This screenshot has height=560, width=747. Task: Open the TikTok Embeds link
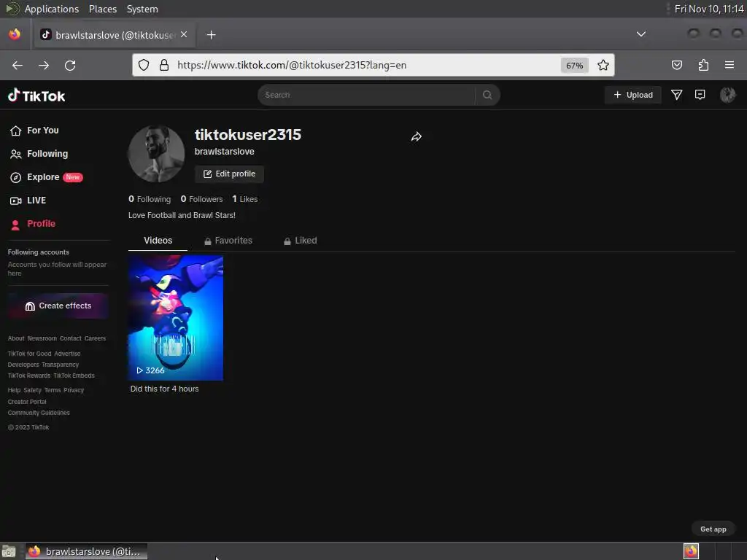point(74,376)
